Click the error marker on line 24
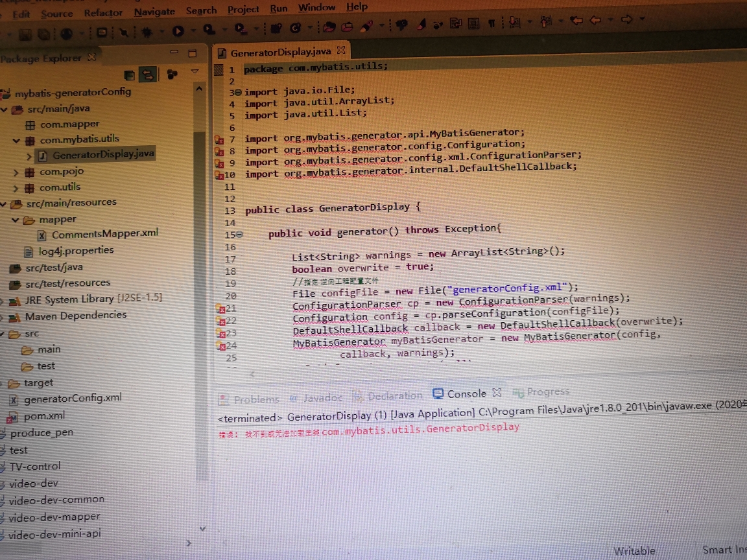The image size is (747, 560). [222, 346]
